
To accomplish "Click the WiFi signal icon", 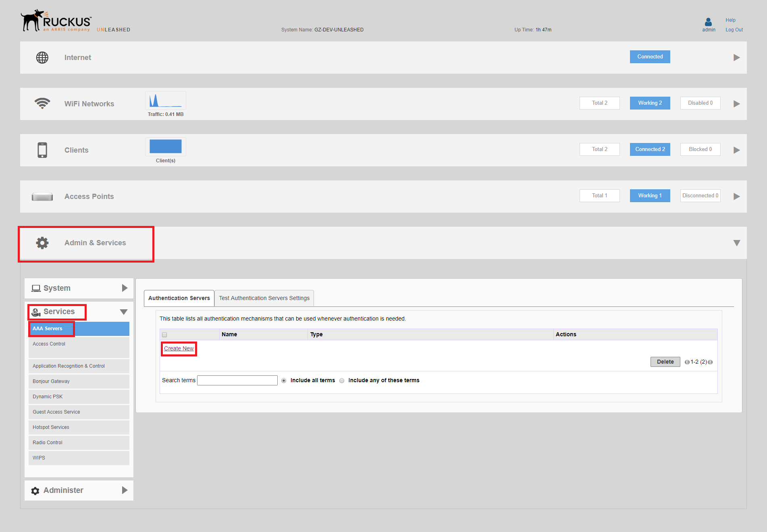I will click(42, 104).
